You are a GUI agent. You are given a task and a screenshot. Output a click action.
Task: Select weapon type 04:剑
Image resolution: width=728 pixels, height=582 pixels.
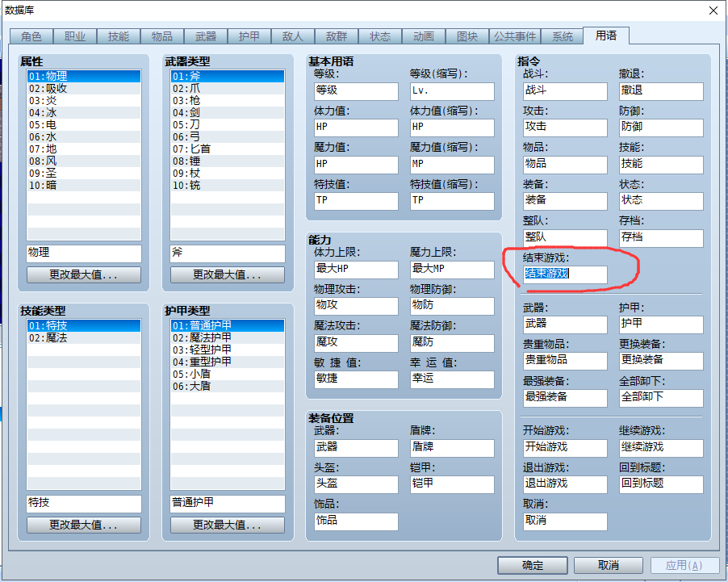coord(228,112)
